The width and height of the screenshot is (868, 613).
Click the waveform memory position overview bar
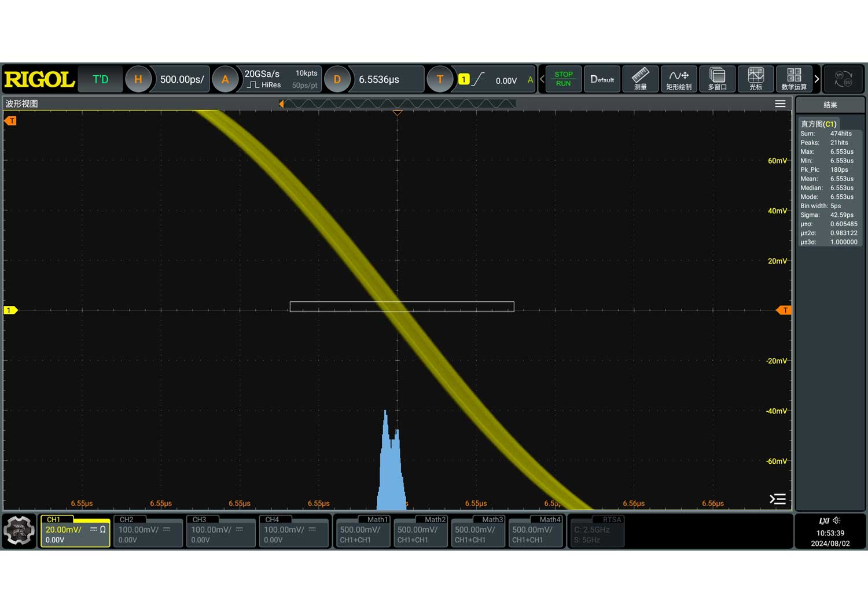click(x=398, y=104)
